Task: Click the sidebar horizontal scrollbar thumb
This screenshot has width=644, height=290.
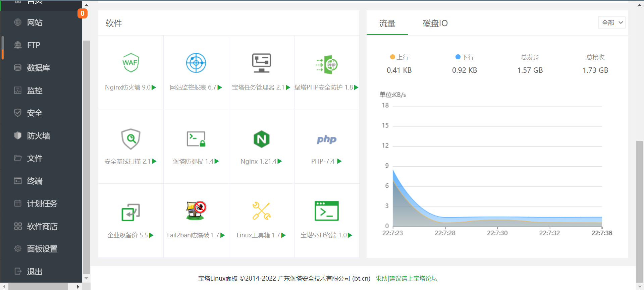Action: coord(38,287)
